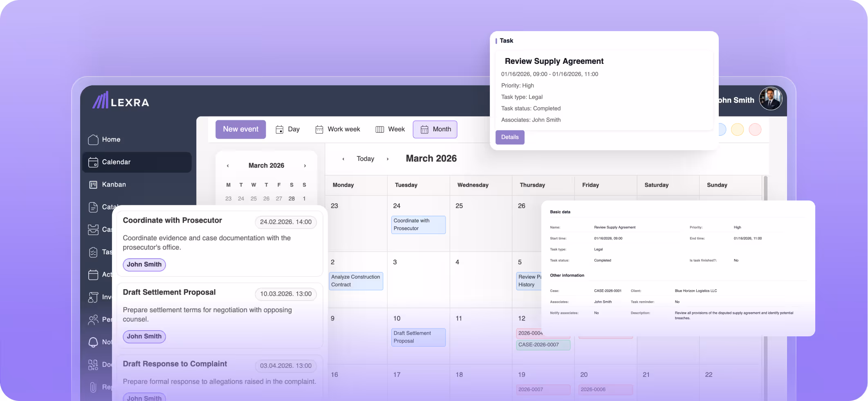Select day 17 in the month grid
This screenshot has height=401, width=868.
397,375
